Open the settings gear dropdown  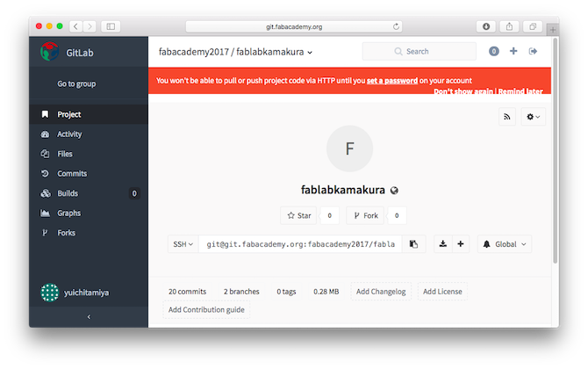coord(534,117)
